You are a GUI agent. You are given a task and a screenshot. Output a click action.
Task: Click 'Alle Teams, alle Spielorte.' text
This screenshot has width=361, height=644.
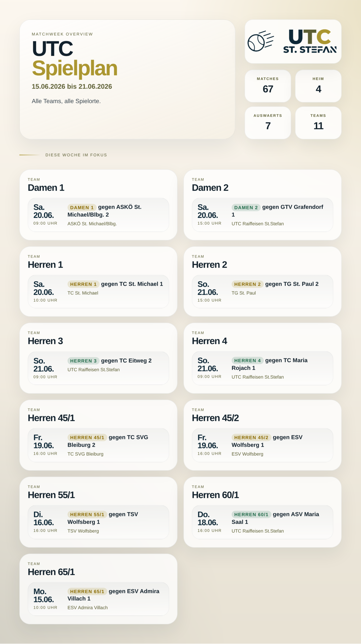click(66, 101)
